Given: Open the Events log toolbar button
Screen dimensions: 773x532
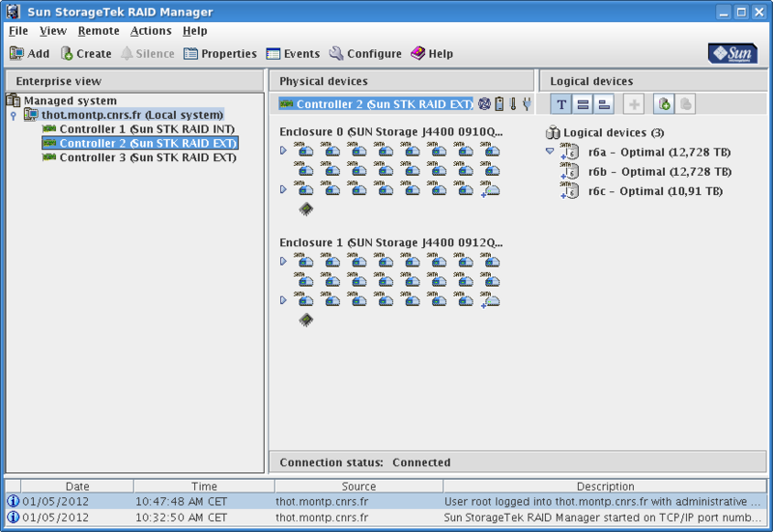Looking at the screenshot, I should [293, 54].
